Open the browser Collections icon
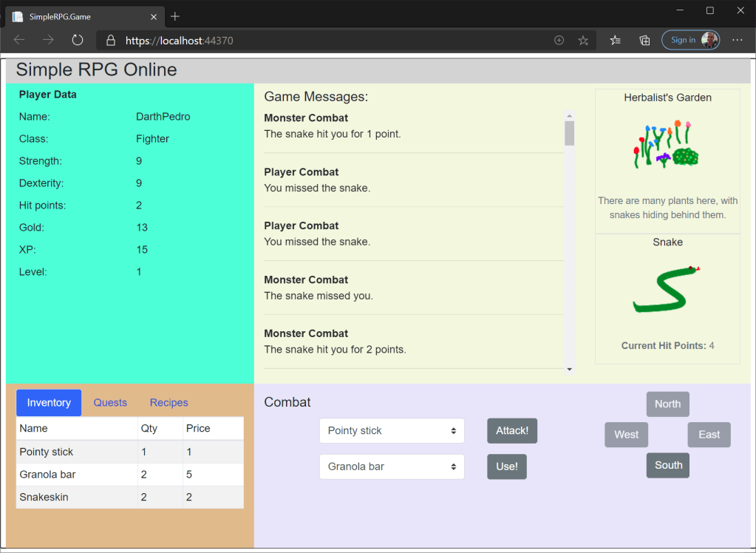 644,41
